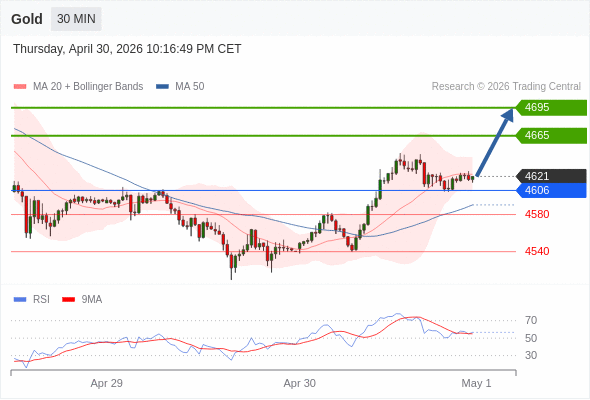The image size is (590, 400).
Task: Click 'Research © 2026 Trading Central' credit text
Action: 506,87
